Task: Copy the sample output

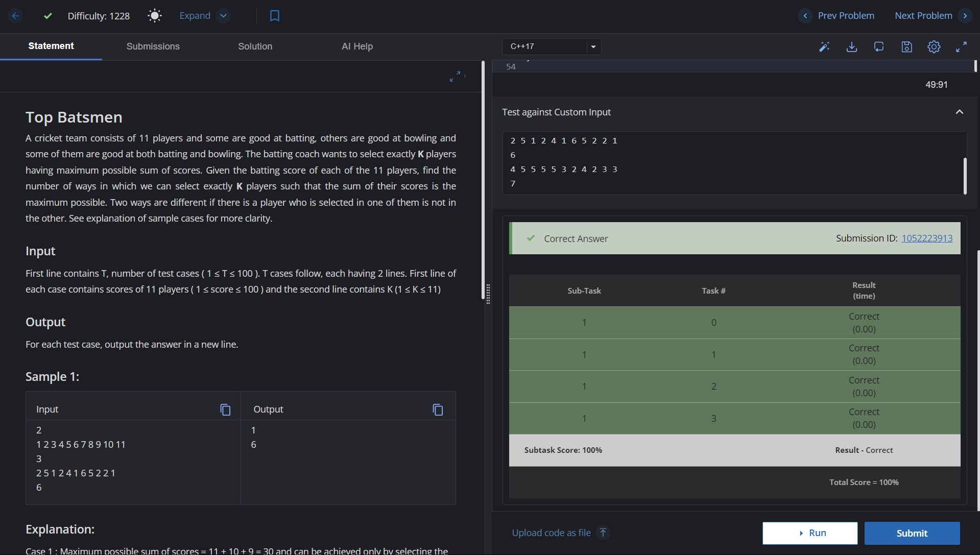Action: (x=438, y=409)
